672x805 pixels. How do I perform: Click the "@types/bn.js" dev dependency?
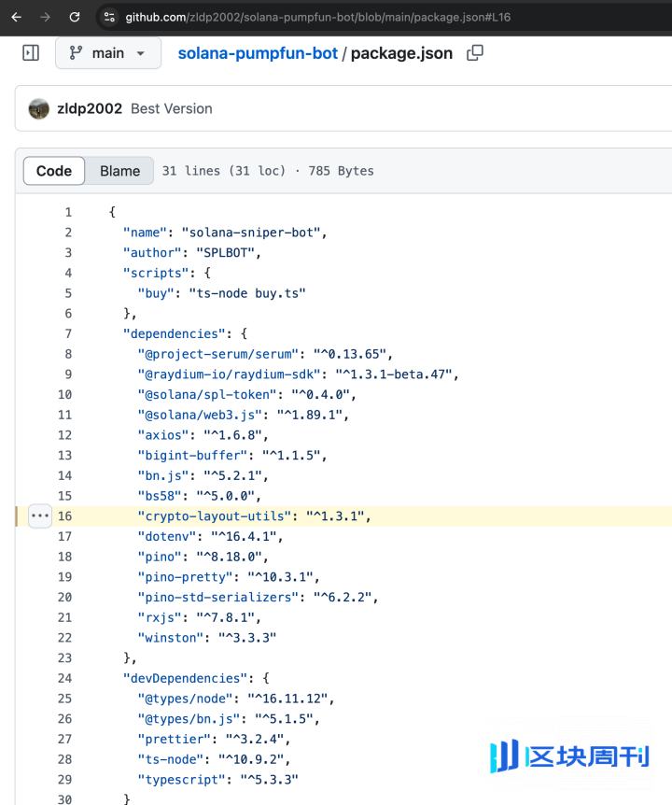point(189,719)
